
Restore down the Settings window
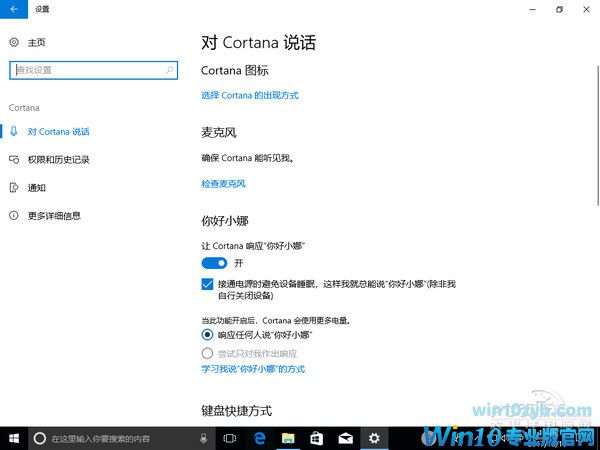[559, 10]
